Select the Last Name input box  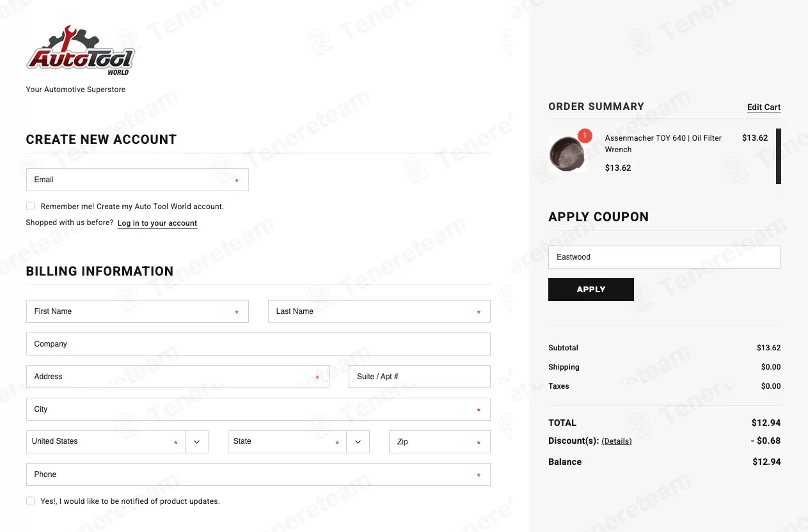(379, 311)
